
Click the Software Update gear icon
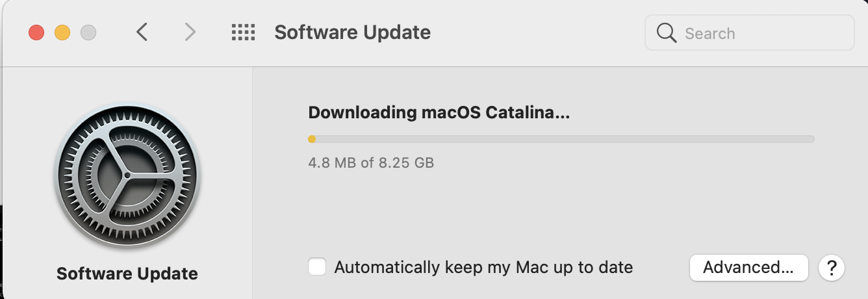coord(127,175)
